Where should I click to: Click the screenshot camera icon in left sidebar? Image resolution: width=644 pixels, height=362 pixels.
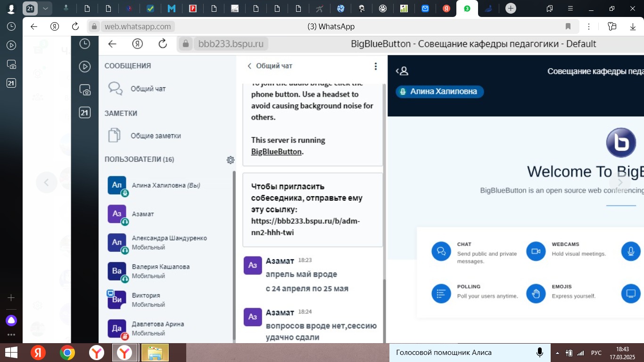click(11, 65)
